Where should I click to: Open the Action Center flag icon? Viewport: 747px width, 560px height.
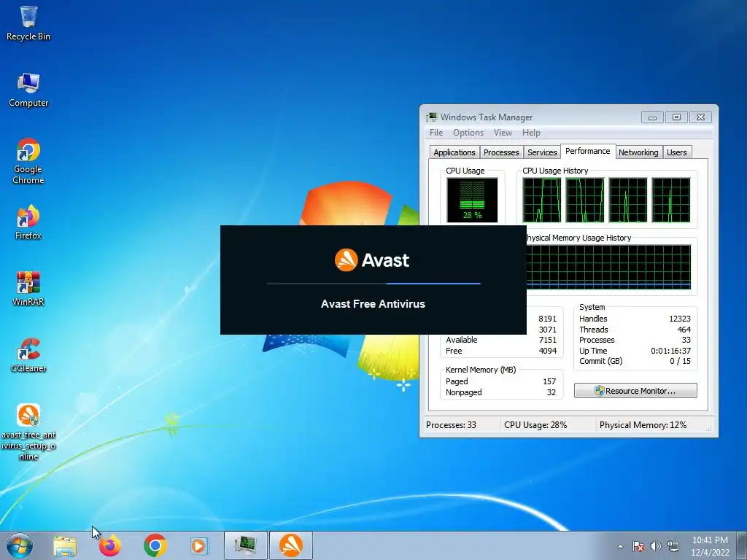(638, 546)
